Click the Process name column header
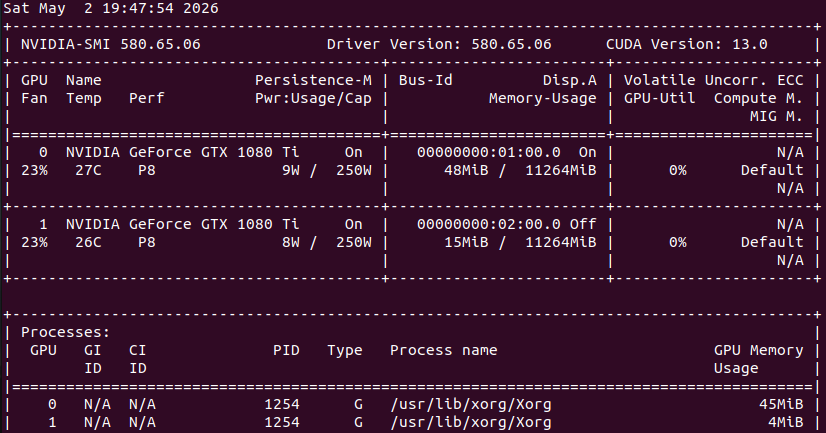The image size is (826, 433). [x=444, y=350]
